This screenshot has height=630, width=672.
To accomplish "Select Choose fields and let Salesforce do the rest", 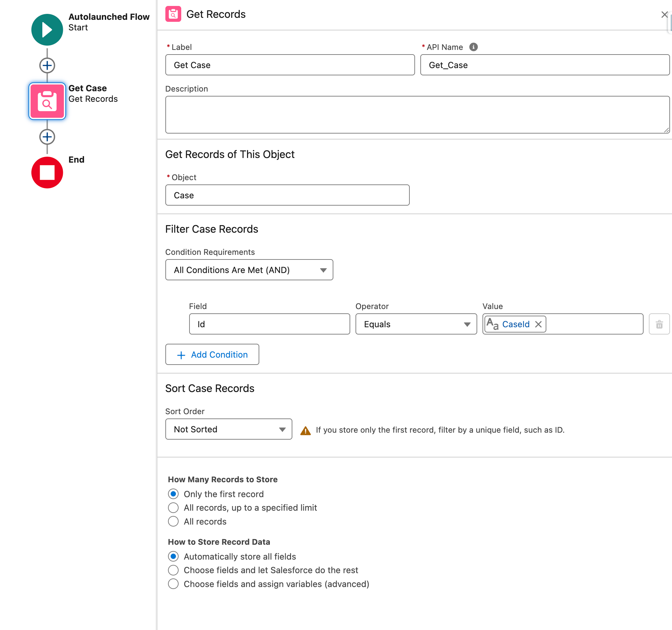I will (173, 570).
